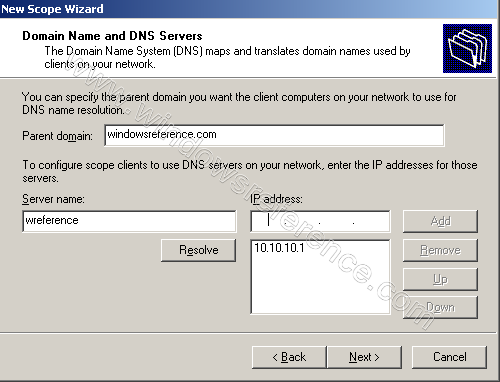Screen dimensions: 500x382
Task: Focus the Server name input box
Action: [x=129, y=221]
